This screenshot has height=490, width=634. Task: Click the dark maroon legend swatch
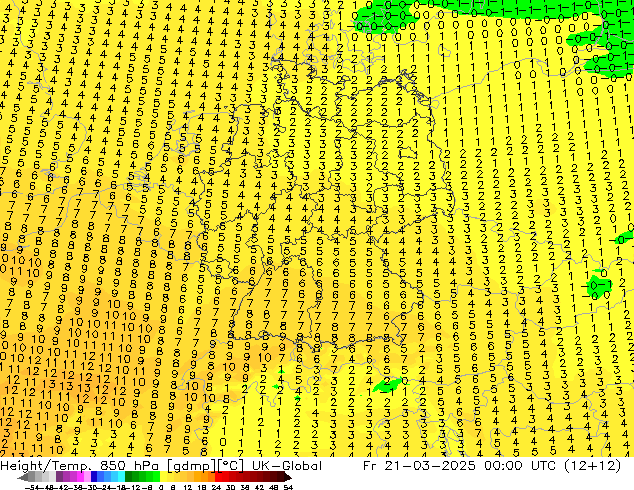point(281,477)
